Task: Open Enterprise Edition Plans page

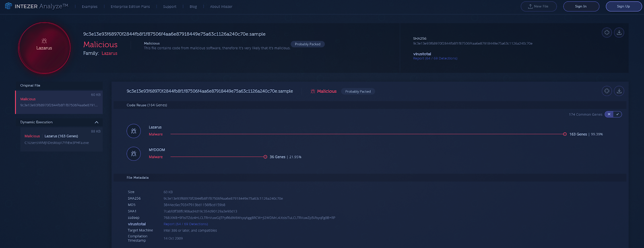Action: (130, 7)
